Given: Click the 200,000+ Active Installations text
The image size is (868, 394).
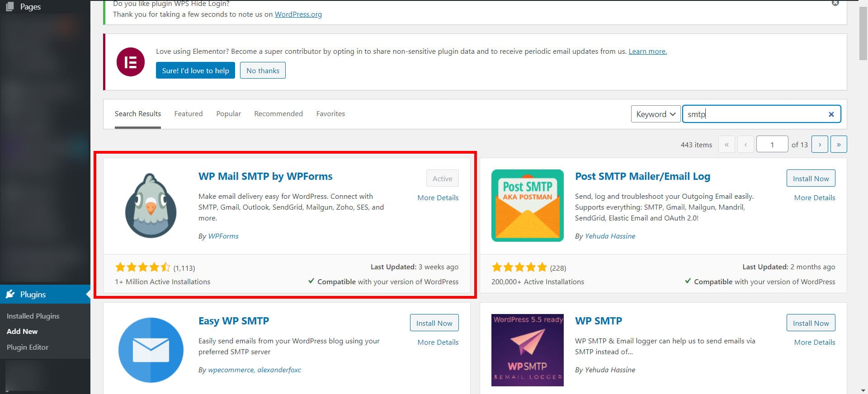Looking at the screenshot, I should (x=538, y=282).
